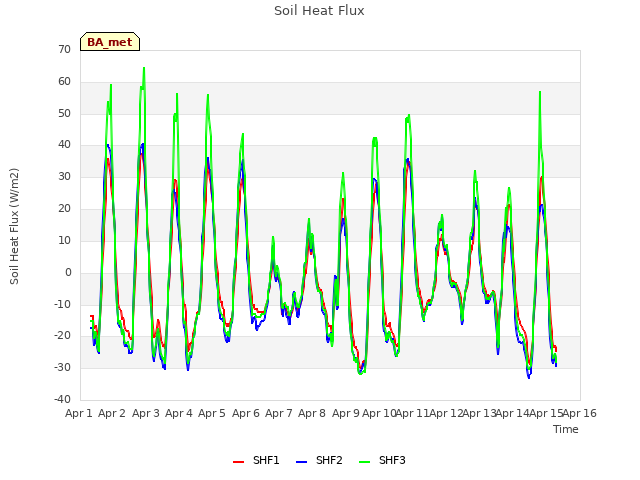This screenshot has width=640, height=480.
Task: Click the Apr 3 x-axis tick label
Action: click(146, 413)
